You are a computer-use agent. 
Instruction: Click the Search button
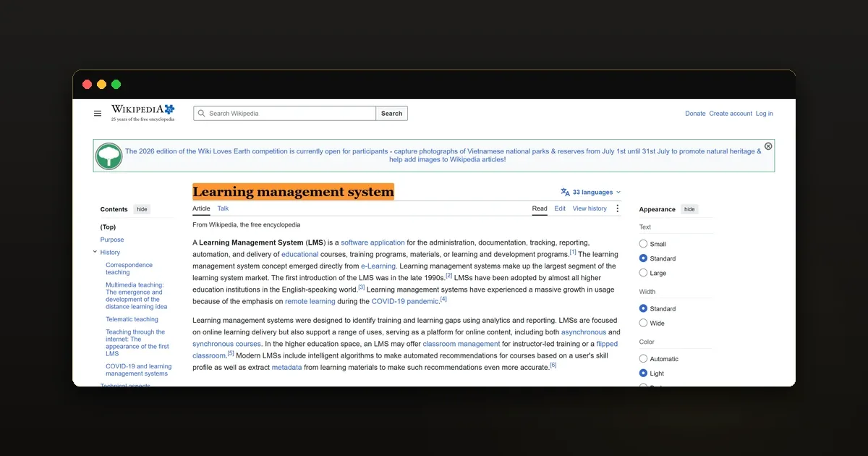[391, 114]
